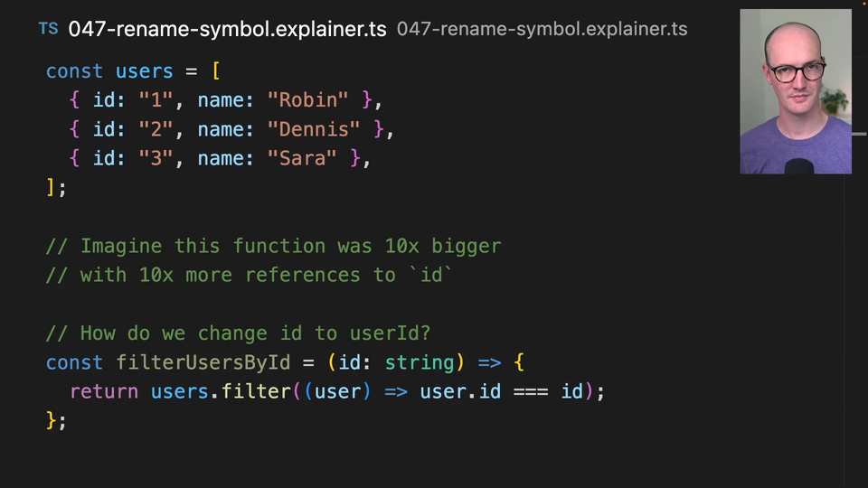Click the "Dennis" string value
This screenshot has width=868, height=488.
point(314,129)
